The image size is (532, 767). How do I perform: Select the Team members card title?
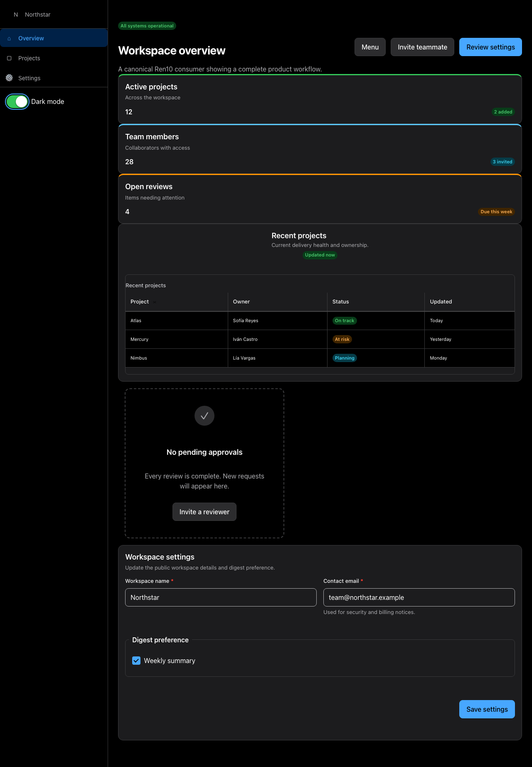152,137
